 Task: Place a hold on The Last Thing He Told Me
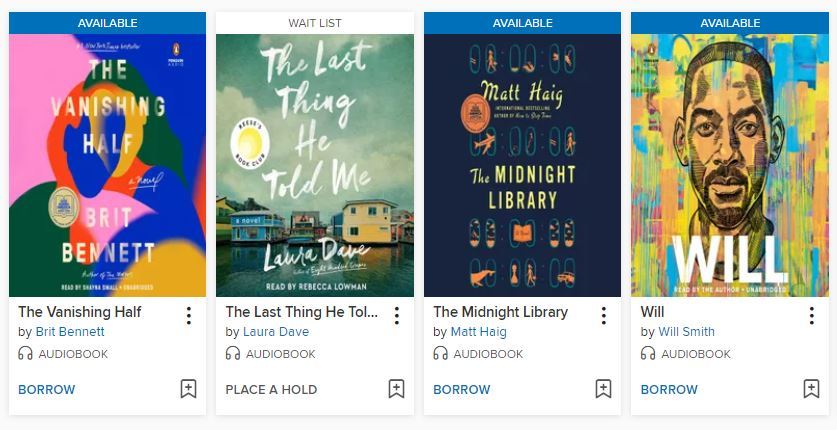(x=271, y=389)
